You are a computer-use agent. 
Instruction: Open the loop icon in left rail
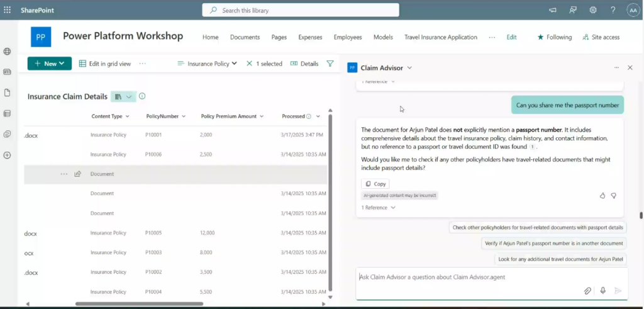7,135
